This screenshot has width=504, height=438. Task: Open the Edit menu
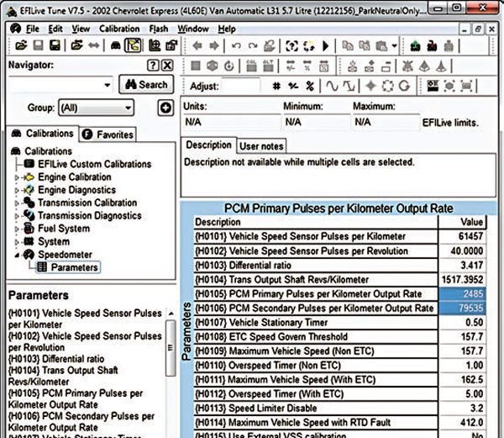[55, 29]
